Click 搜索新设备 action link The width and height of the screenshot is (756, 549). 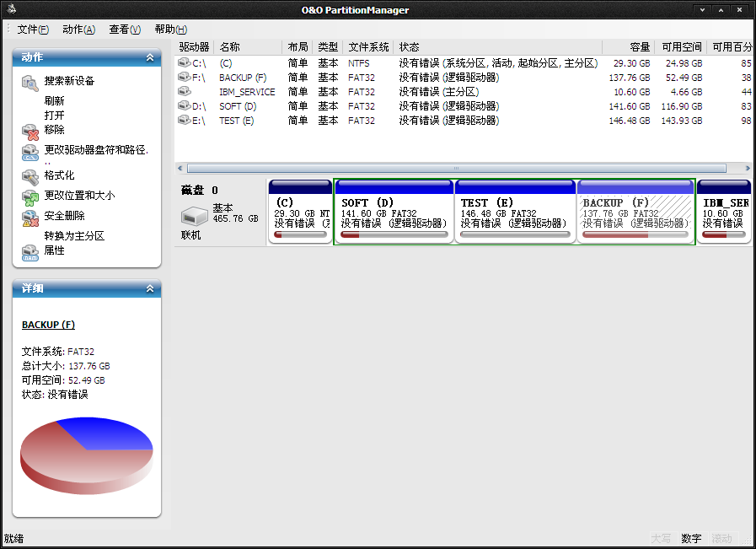point(69,81)
